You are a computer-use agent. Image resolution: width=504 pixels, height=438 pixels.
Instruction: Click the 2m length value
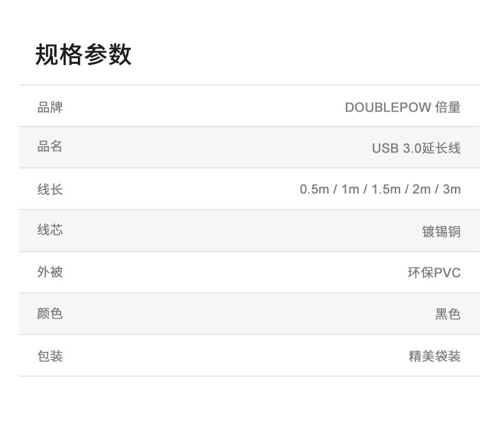tap(422, 190)
